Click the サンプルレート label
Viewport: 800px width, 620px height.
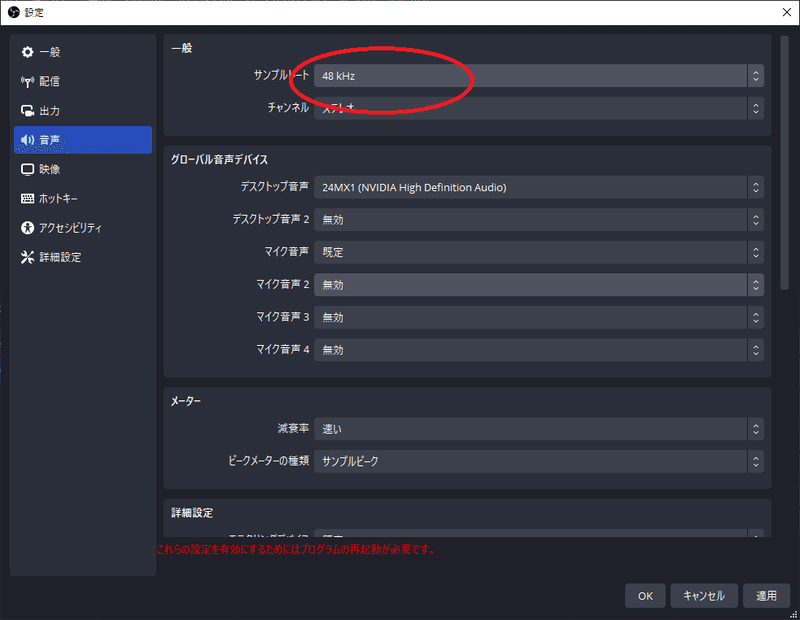[x=281, y=75]
